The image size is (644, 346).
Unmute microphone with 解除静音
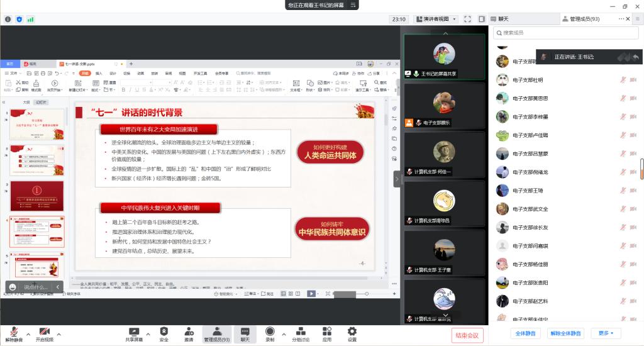14,334
